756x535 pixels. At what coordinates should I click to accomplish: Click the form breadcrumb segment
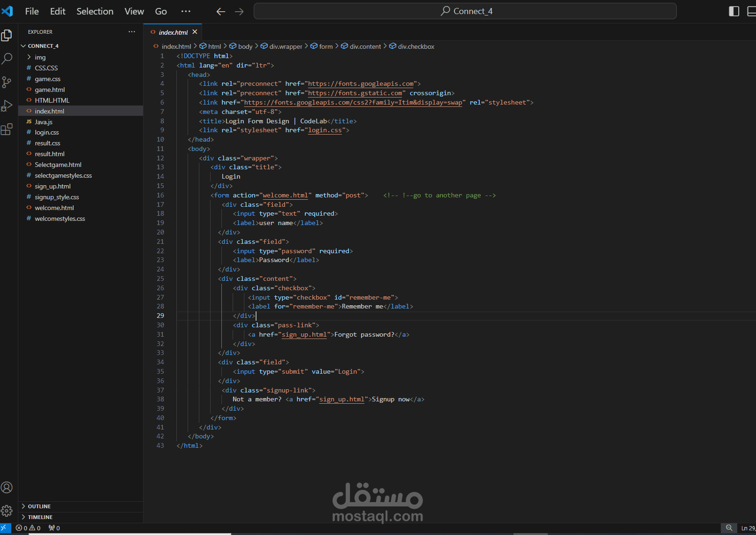tap(322, 46)
